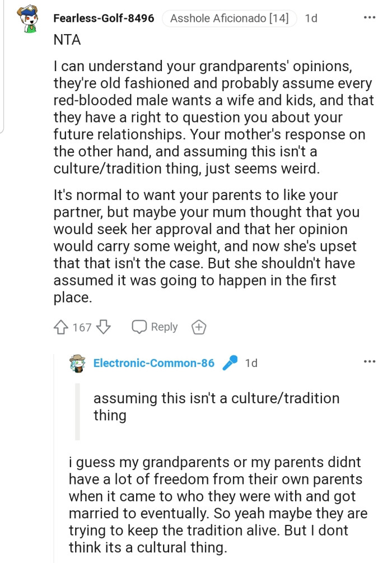
Task: Click the Reply text label
Action: 164,327
